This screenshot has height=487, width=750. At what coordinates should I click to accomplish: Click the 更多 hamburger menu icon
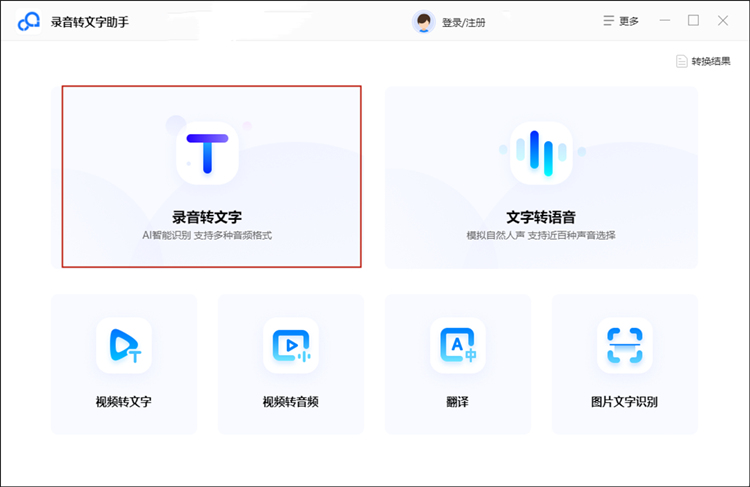(608, 21)
